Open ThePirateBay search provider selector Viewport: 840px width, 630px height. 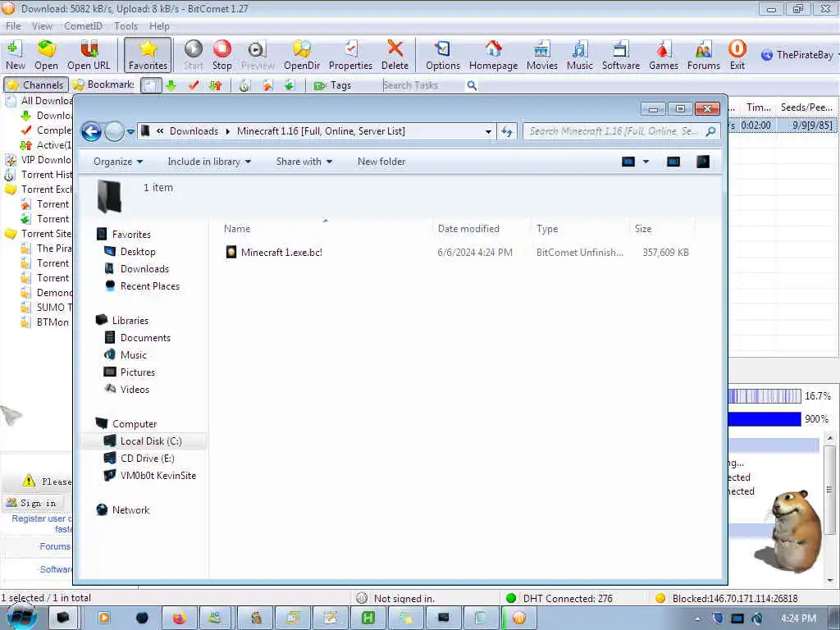(799, 55)
